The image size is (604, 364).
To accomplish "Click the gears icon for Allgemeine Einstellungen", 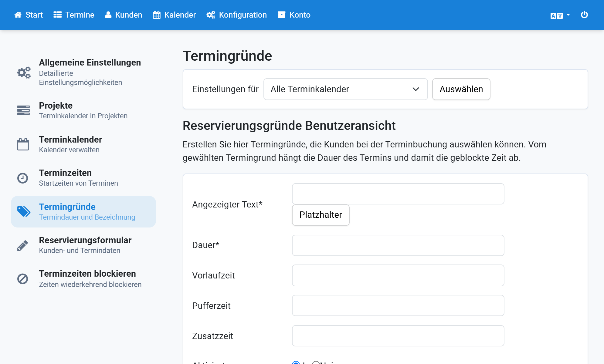I will [x=24, y=72].
